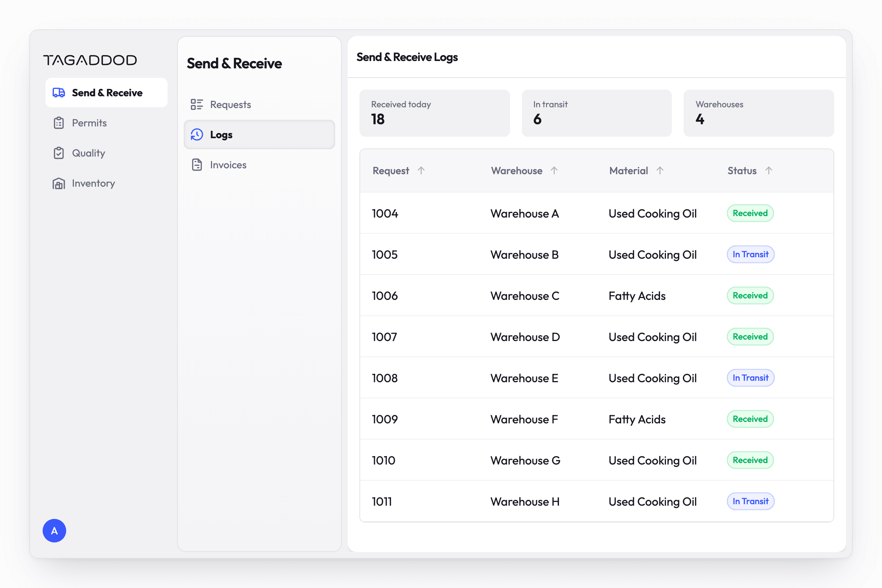Click the Request column header
882x588 pixels.
[391, 171]
